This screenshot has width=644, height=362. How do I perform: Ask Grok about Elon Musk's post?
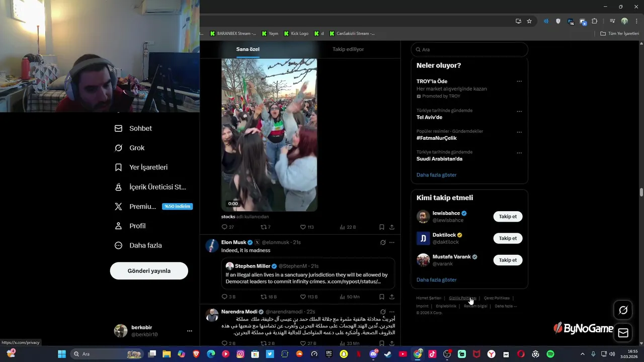383,242
